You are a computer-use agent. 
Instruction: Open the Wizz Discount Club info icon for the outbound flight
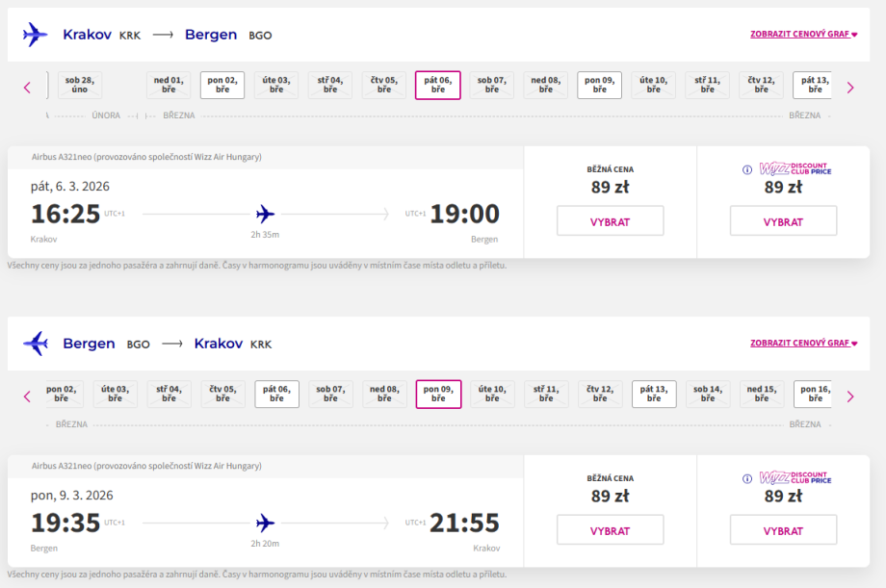[746, 170]
